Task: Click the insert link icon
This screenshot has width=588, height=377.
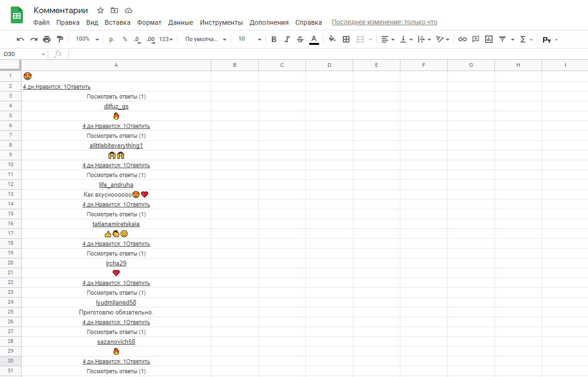Action: 462,39
